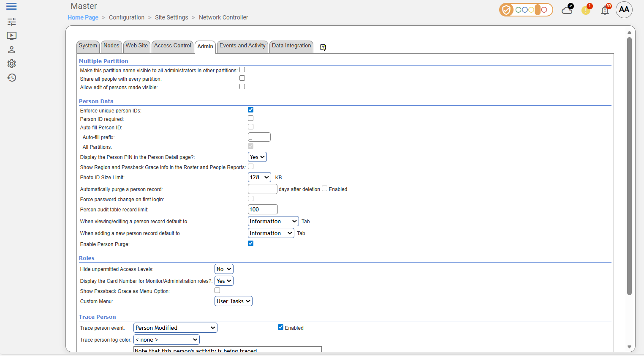Toggle Enforce unique person IDs checkbox
Image resolution: width=644 pixels, height=356 pixels.
tap(250, 110)
